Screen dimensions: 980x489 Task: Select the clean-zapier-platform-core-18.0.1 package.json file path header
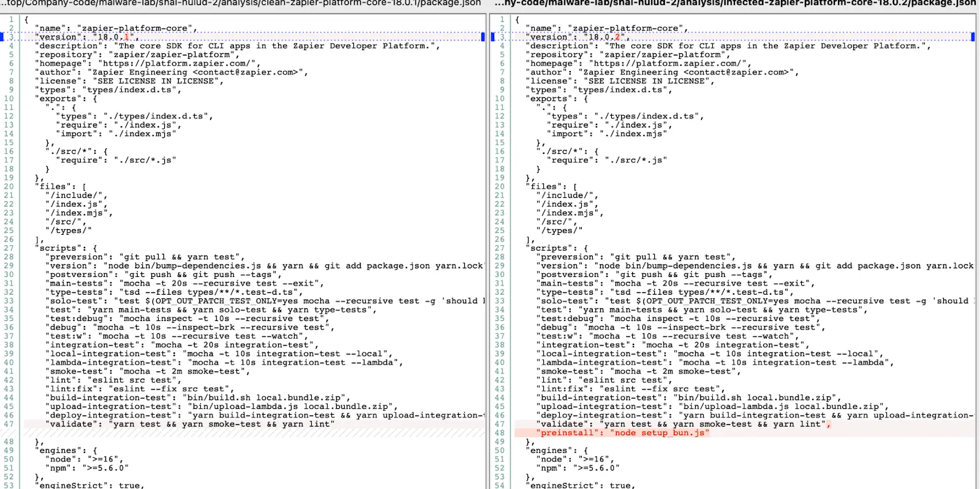[x=241, y=3]
